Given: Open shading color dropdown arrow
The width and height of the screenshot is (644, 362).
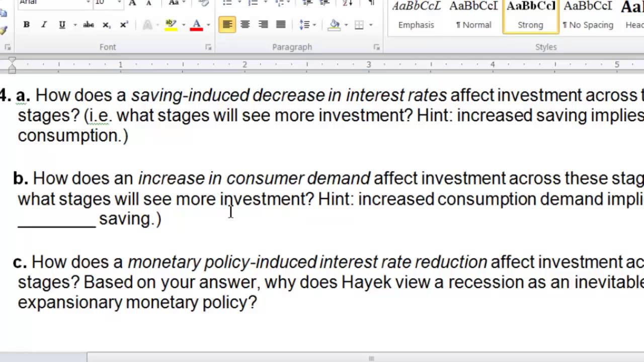Looking at the screenshot, I should (x=346, y=25).
